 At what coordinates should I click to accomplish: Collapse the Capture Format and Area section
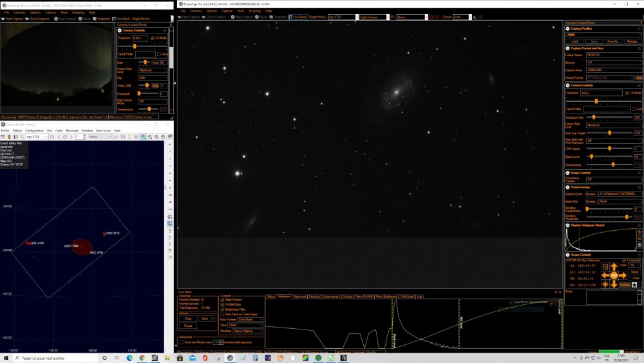[x=567, y=48]
